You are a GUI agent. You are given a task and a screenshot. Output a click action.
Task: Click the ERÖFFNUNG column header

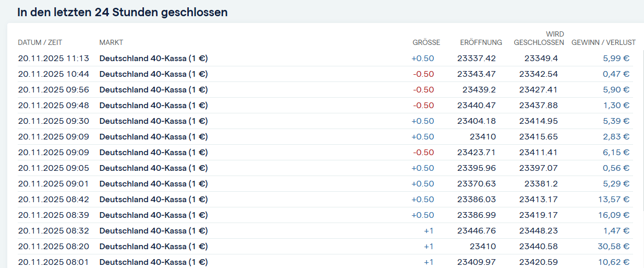point(481,42)
